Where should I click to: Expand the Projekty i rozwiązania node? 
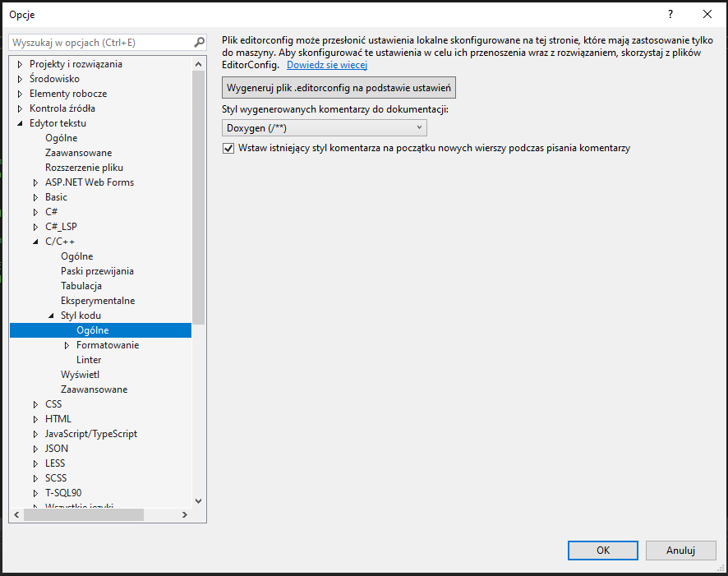tap(21, 64)
